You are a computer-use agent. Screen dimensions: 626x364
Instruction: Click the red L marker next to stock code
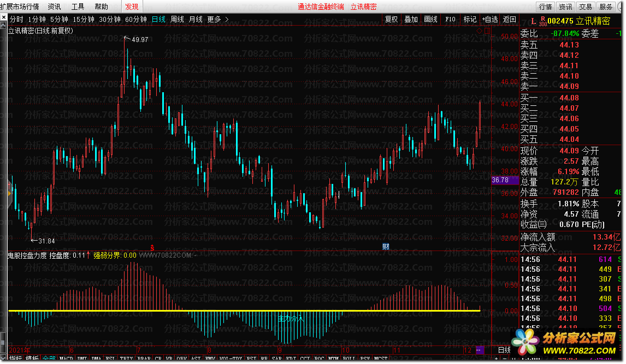pyautogui.click(x=533, y=21)
